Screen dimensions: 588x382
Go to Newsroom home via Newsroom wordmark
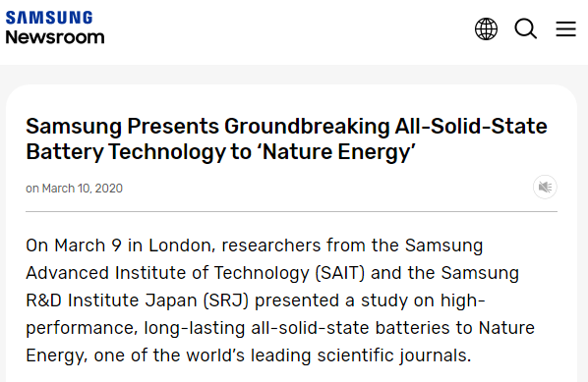coord(55,37)
